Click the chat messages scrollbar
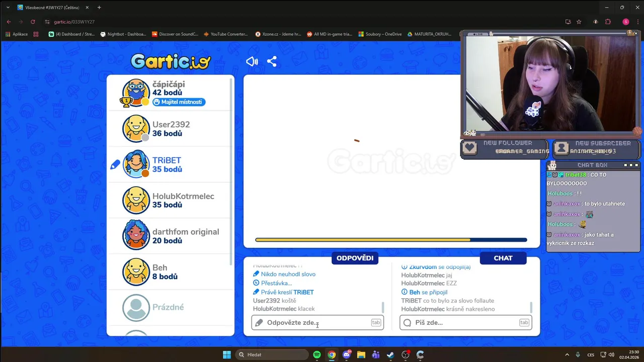Screen dimensions: 644x362 click(x=531, y=307)
